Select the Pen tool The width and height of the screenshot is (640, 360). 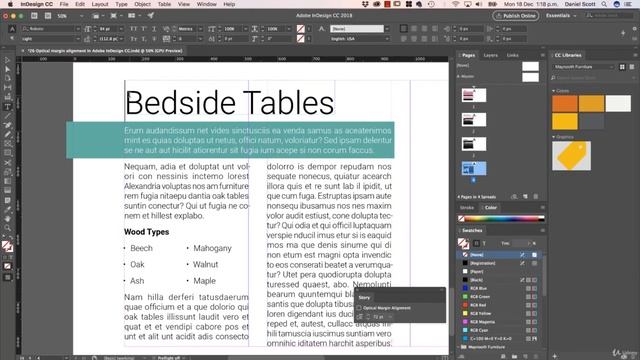[x=7, y=125]
